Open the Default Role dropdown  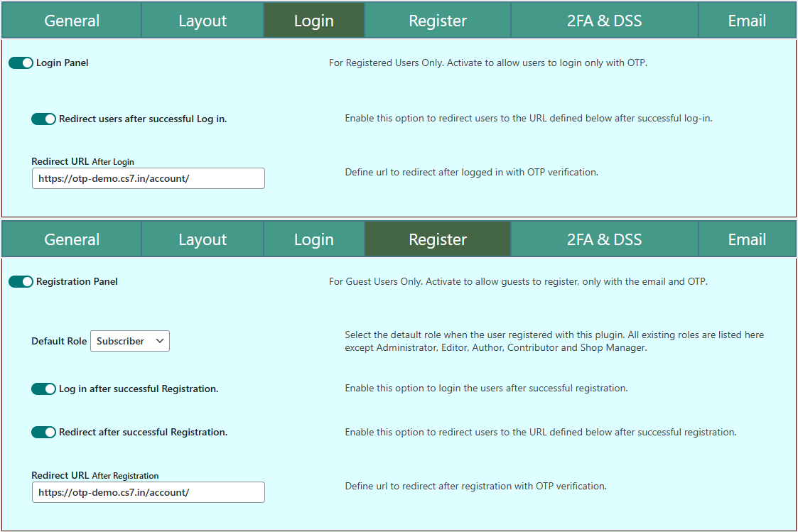130,341
